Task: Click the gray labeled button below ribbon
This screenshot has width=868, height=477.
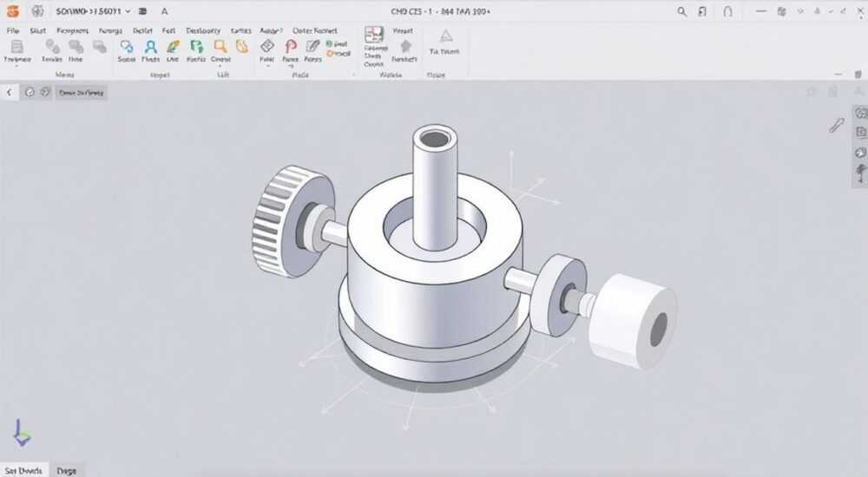Action: pos(81,93)
